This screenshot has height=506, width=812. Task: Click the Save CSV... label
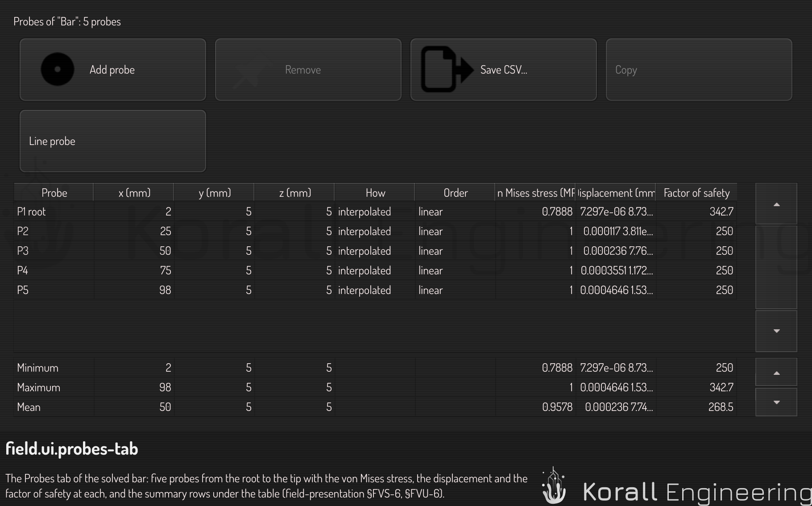[504, 70]
